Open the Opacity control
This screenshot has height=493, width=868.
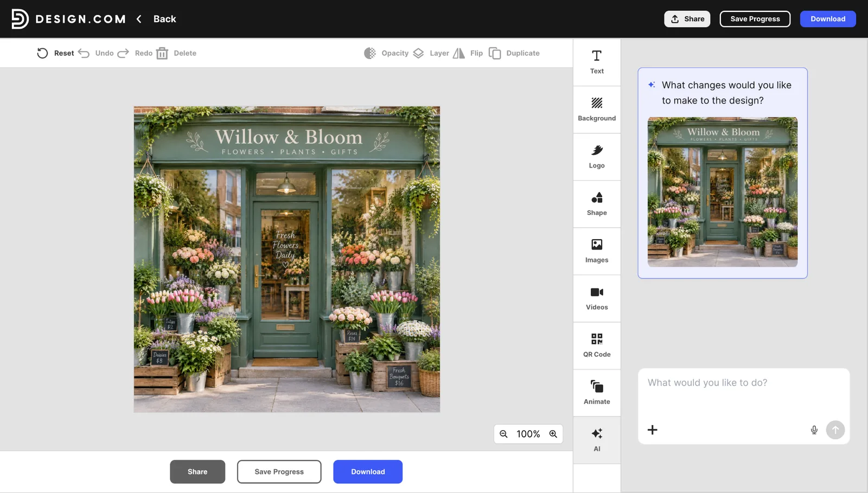[x=386, y=53]
